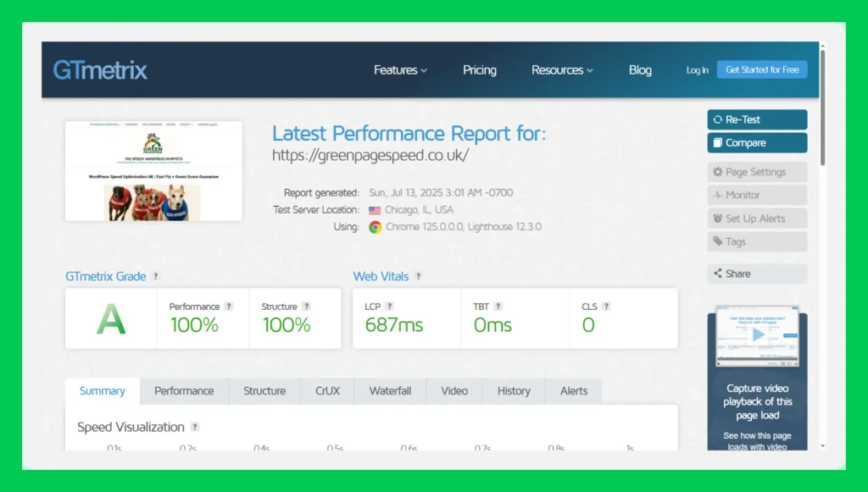Image resolution: width=868 pixels, height=492 pixels.
Task: Open the Features dropdown menu
Action: (400, 70)
